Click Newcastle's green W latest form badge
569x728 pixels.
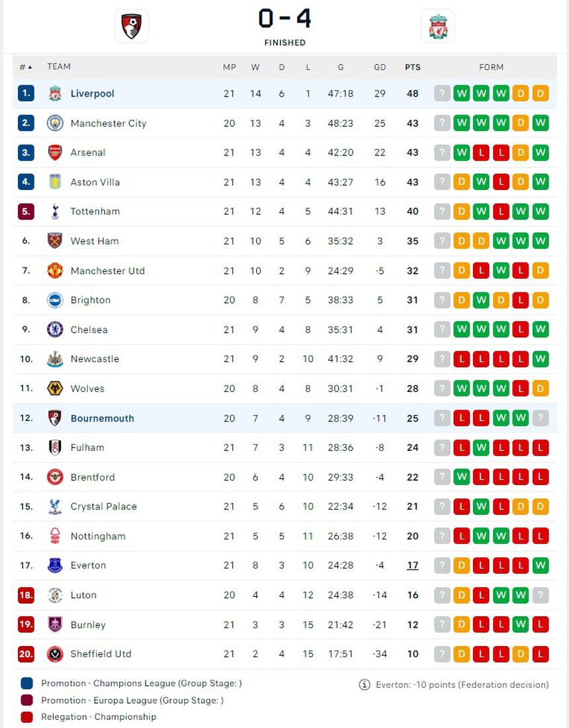coord(541,359)
